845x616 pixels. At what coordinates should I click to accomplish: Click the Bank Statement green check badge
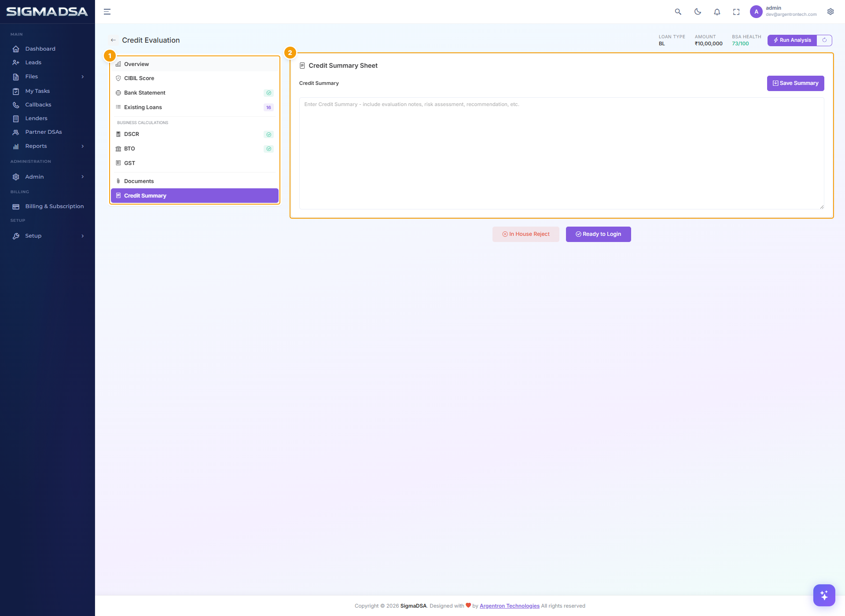point(268,93)
